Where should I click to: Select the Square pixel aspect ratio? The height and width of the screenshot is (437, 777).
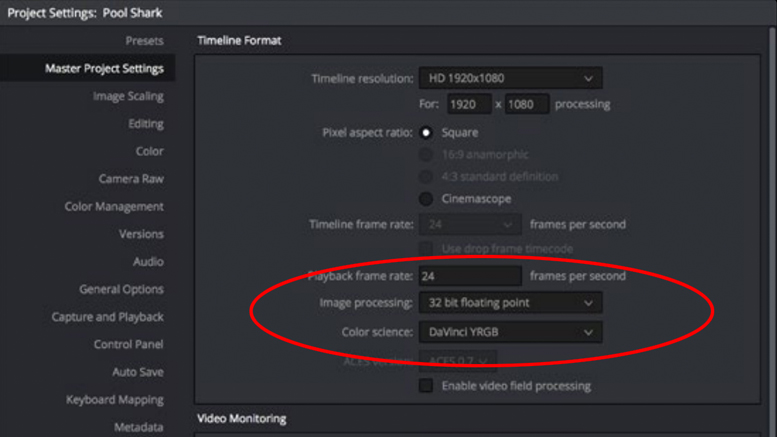click(426, 133)
